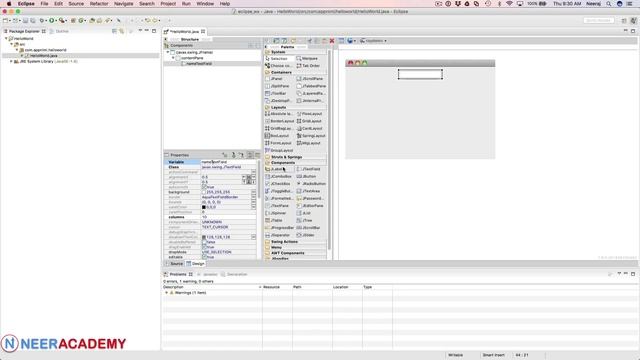
Task: Collapse contentPane node in Components tree
Action: click(173, 58)
